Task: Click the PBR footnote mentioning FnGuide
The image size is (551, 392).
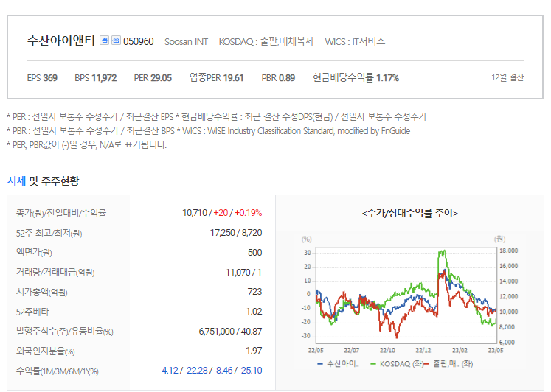Action: click(209, 131)
